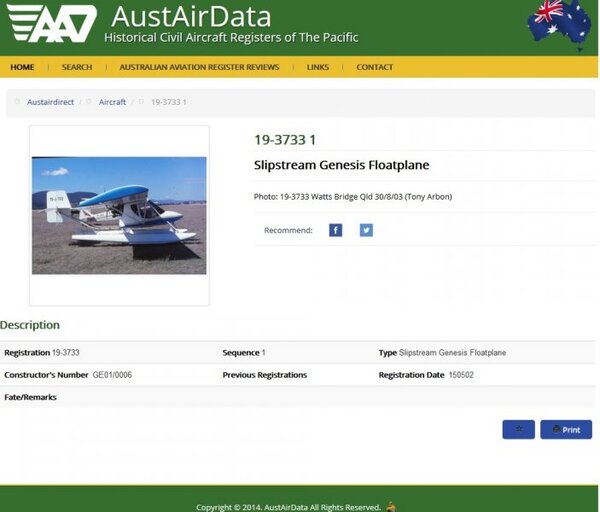The image size is (600, 512).
Task: Click the AustAirData winged logo
Action: point(52,24)
